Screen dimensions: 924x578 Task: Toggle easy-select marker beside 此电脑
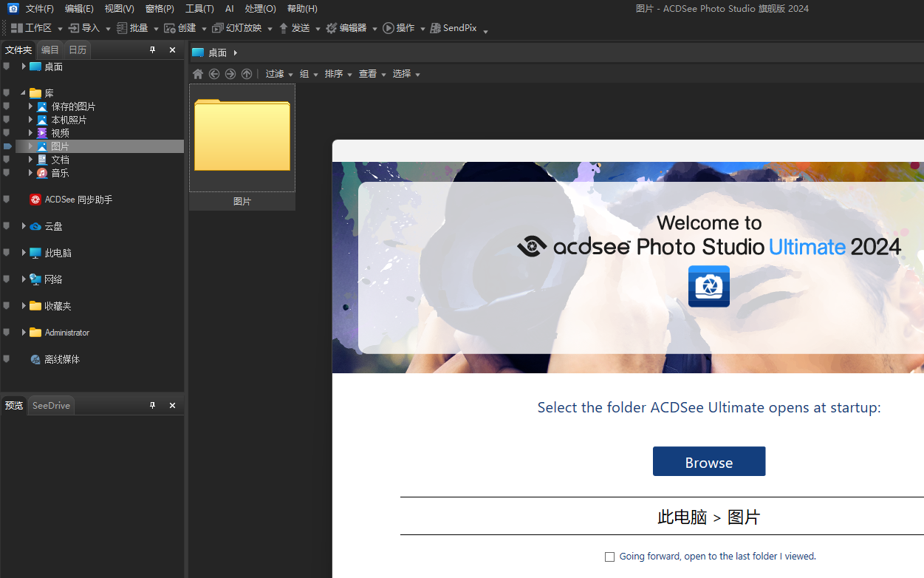click(7, 253)
